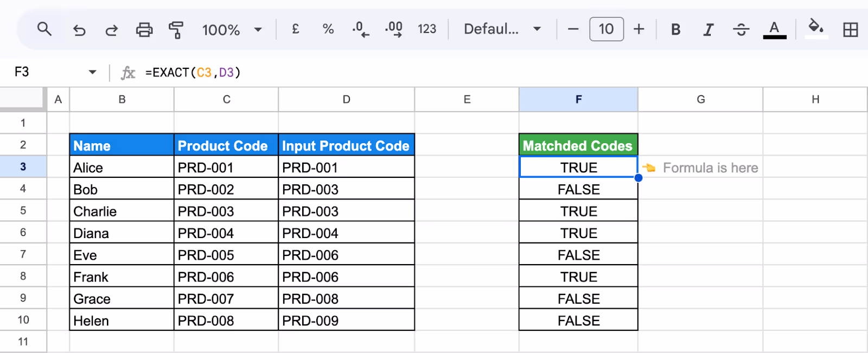Screen dimensions: 868x353
Task: Select column G header
Action: (700, 99)
